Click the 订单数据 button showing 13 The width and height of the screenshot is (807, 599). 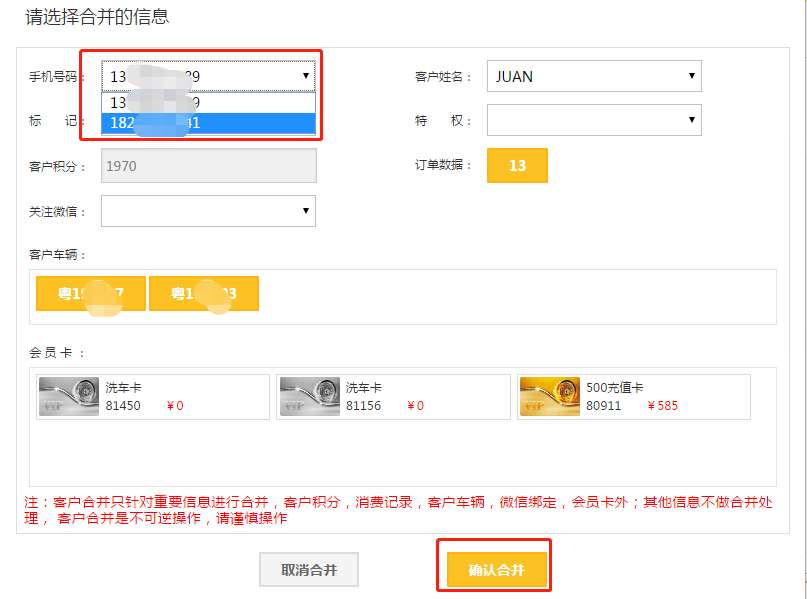[517, 166]
